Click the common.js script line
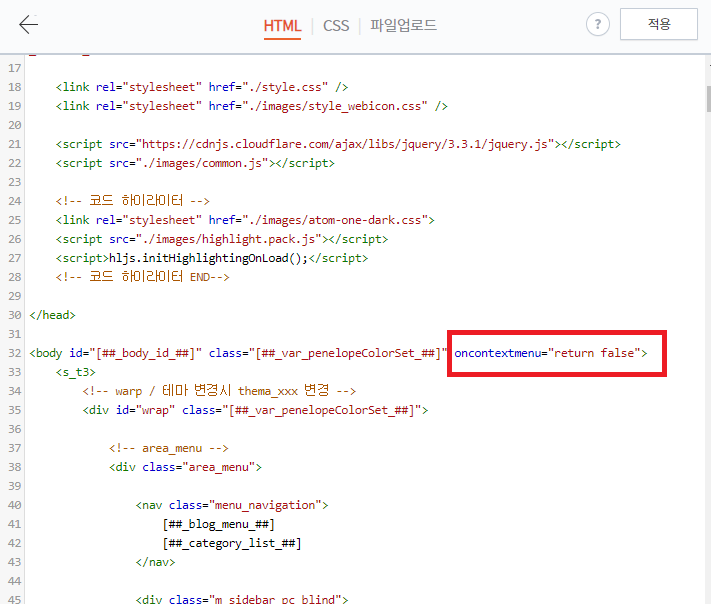The width and height of the screenshot is (711, 604). (x=195, y=163)
